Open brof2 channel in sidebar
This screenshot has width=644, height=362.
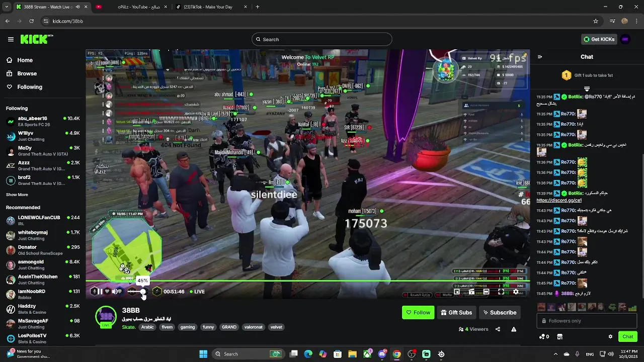[x=42, y=180]
